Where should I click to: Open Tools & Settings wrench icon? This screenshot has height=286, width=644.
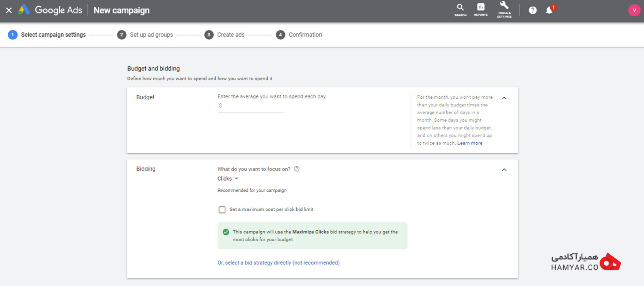coord(504,9)
